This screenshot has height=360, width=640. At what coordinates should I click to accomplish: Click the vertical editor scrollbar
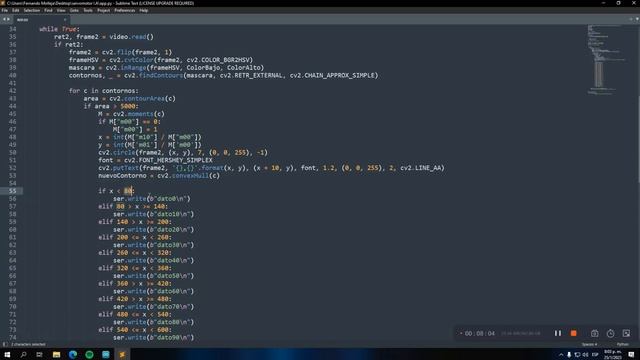tap(638, 139)
